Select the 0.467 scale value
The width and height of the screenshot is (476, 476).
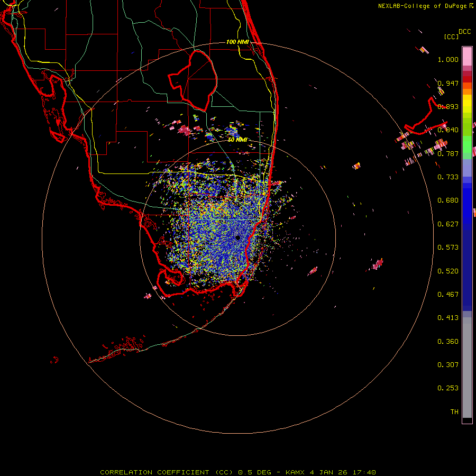click(448, 295)
